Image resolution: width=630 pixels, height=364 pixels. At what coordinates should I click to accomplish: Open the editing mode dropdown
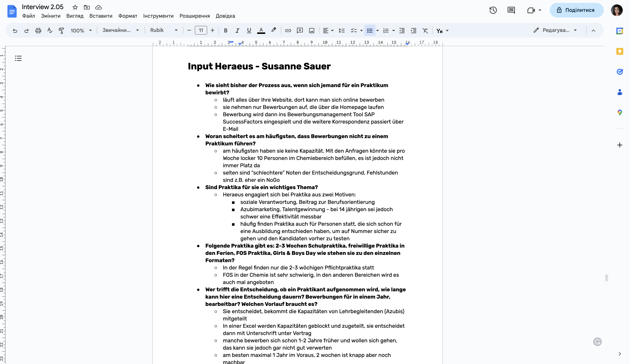555,30
